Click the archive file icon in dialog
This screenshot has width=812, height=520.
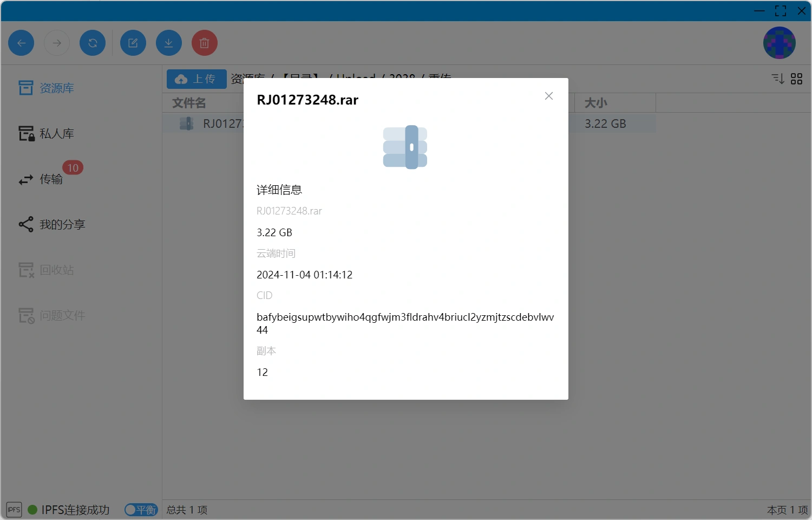pos(405,147)
